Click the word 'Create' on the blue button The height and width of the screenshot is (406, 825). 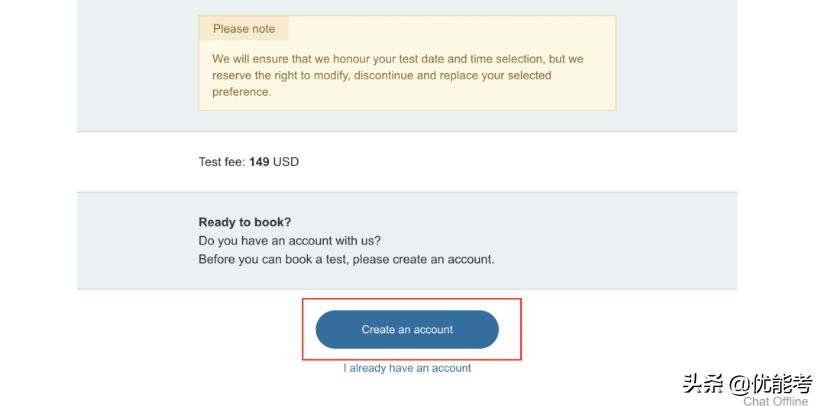378,329
